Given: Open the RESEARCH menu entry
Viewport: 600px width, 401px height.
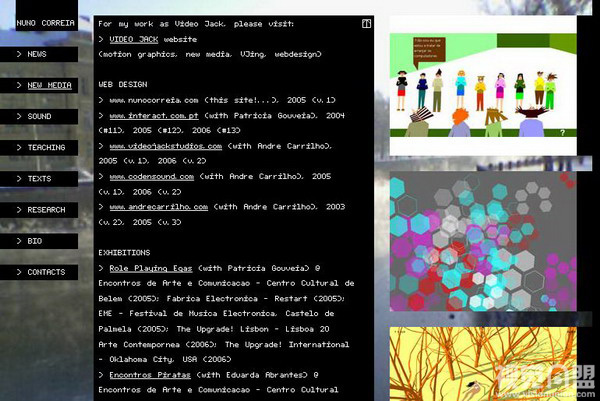Looking at the screenshot, I should click(46, 210).
